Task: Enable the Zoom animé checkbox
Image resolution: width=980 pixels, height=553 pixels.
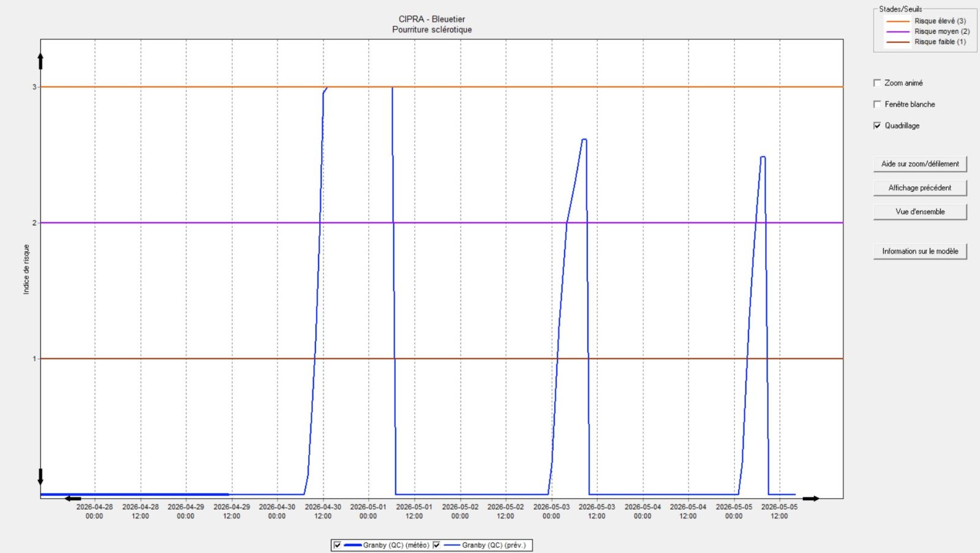Action: pos(877,83)
